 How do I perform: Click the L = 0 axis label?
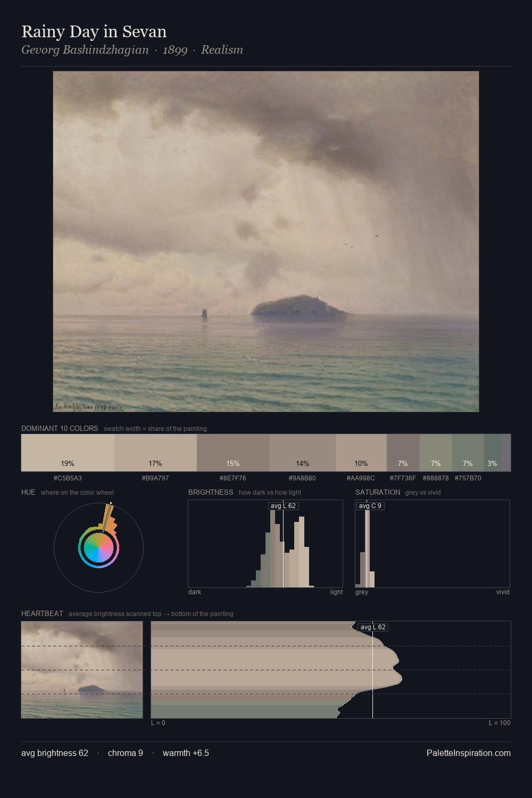pos(158,723)
